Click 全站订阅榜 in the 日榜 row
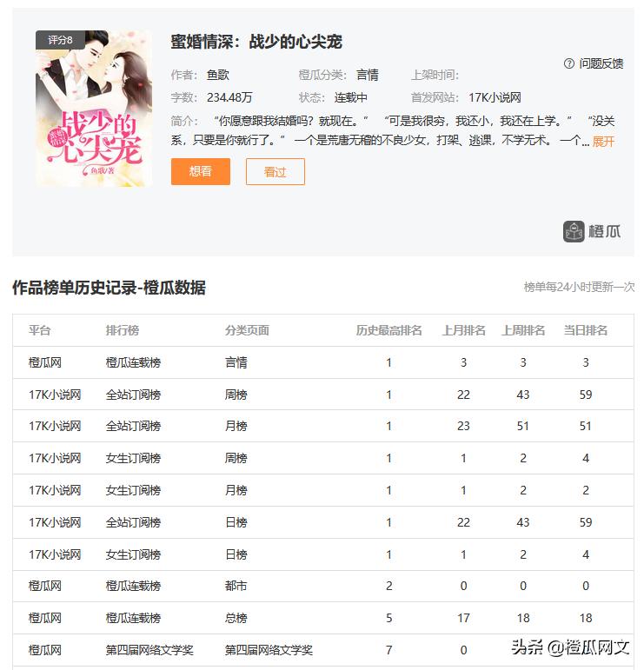 [133, 522]
